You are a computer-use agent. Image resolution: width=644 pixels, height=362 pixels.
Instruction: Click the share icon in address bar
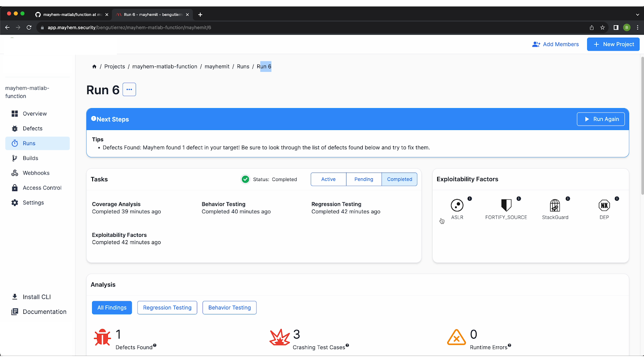coord(592,27)
